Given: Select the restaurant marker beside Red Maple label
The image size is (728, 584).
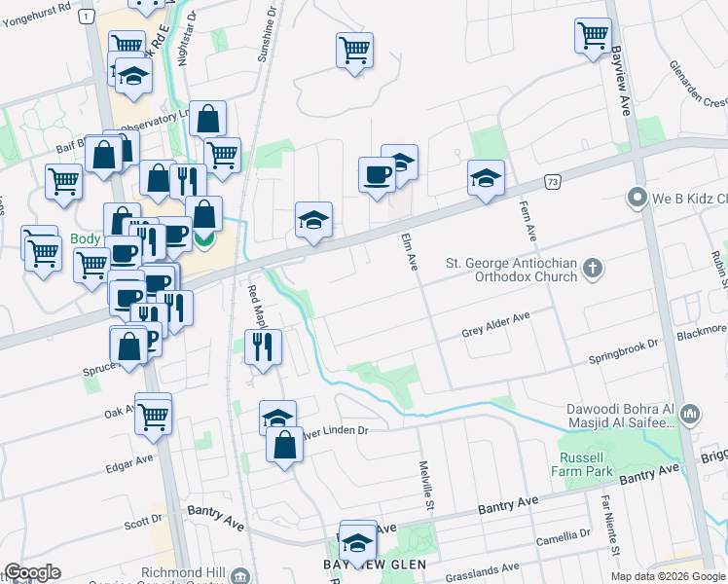Looking at the screenshot, I should pos(263,347).
